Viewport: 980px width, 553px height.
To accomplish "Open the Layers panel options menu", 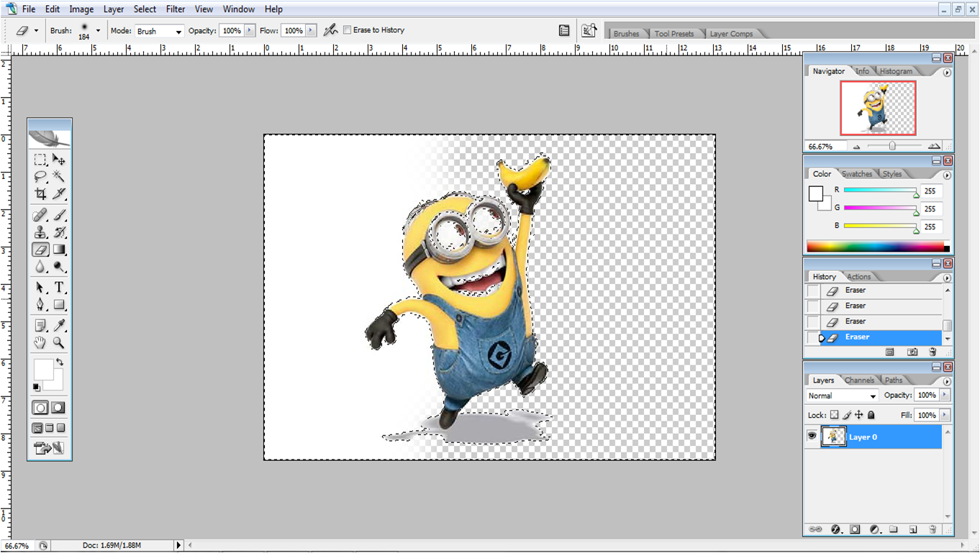I will pyautogui.click(x=947, y=382).
